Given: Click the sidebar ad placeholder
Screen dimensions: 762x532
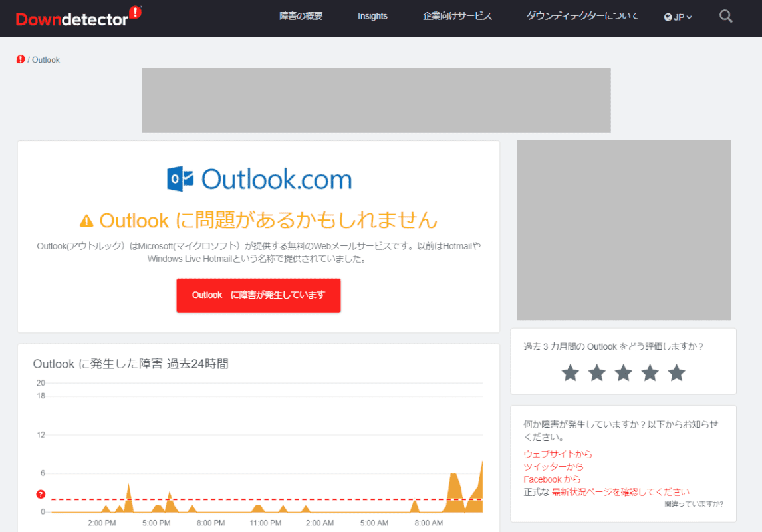Looking at the screenshot, I should [624, 230].
